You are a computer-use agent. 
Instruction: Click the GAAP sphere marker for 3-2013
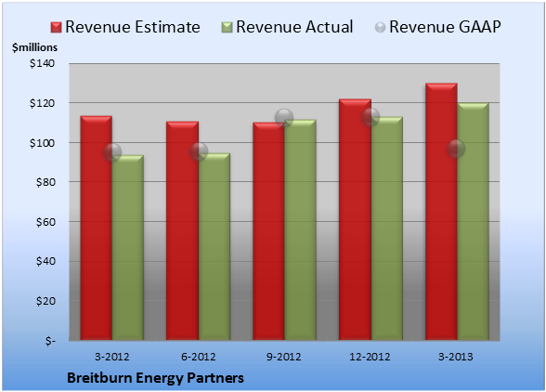coord(456,150)
